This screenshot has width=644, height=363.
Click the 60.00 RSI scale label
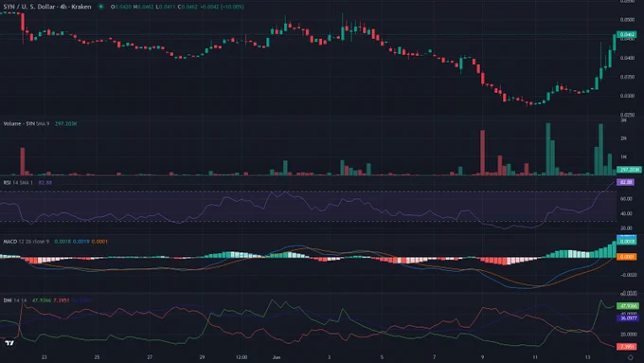(626, 199)
